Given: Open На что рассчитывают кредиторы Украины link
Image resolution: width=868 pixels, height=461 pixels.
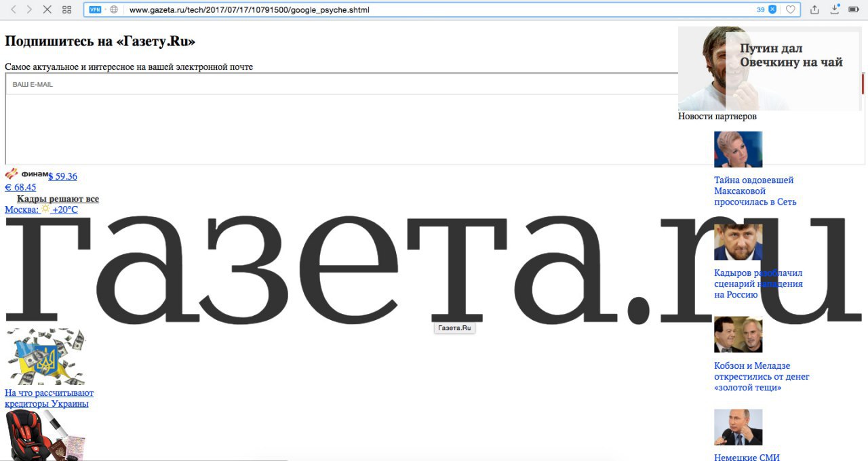Looking at the screenshot, I should [x=49, y=398].
